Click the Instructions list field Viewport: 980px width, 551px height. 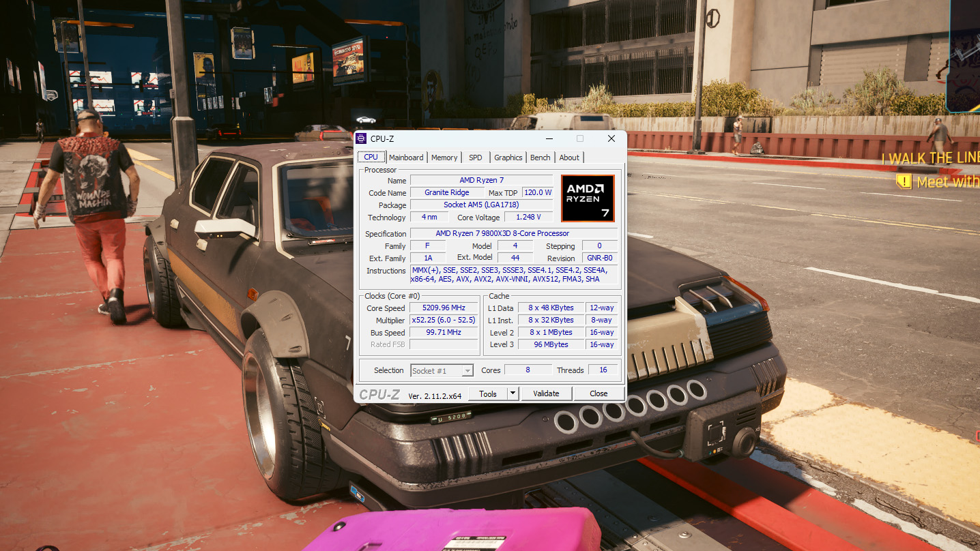click(x=513, y=275)
